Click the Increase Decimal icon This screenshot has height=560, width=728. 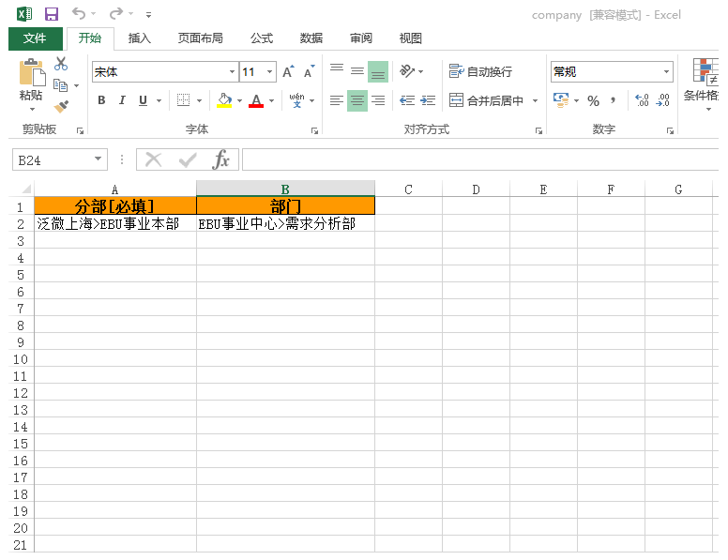pos(642,100)
